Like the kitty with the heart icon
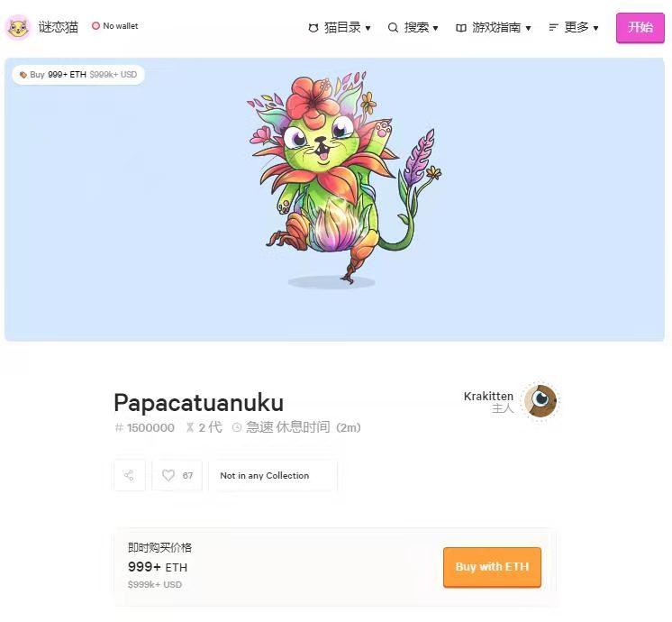This screenshot has width=672, height=622. (168, 475)
